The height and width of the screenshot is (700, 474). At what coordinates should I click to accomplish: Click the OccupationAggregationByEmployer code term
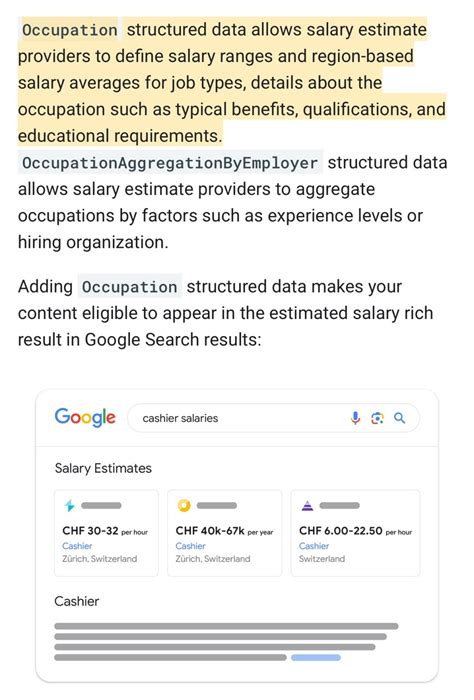coord(170,162)
